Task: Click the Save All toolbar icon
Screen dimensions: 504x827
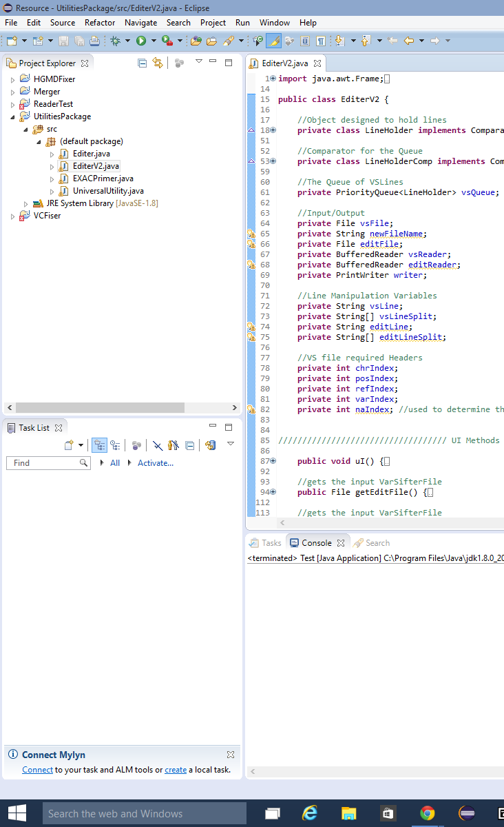Action: 79,41
